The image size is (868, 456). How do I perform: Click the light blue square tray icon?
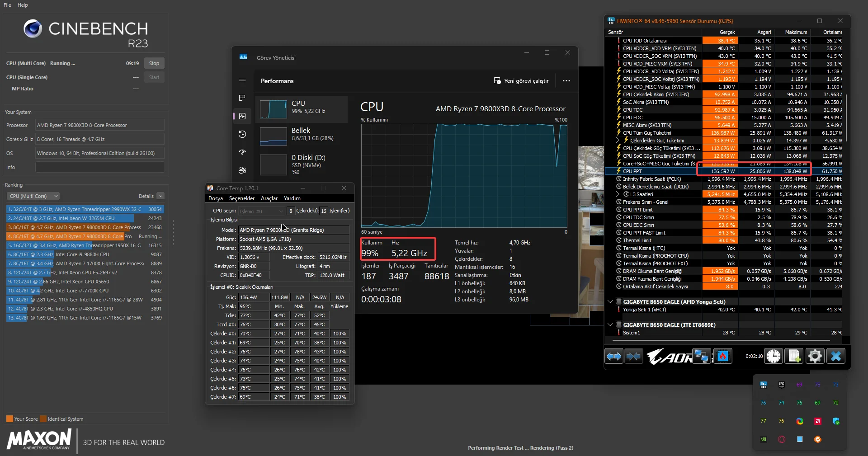[x=800, y=439]
